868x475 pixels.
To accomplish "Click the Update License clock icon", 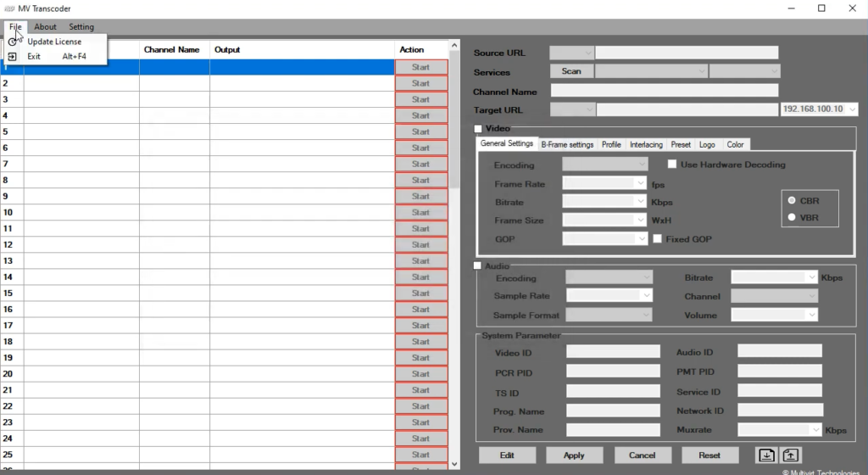I will 13,42.
